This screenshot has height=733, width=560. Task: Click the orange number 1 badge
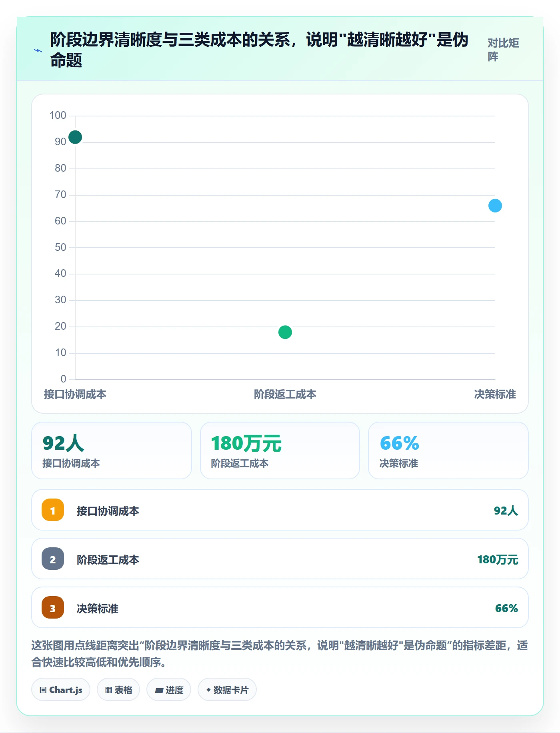53,510
